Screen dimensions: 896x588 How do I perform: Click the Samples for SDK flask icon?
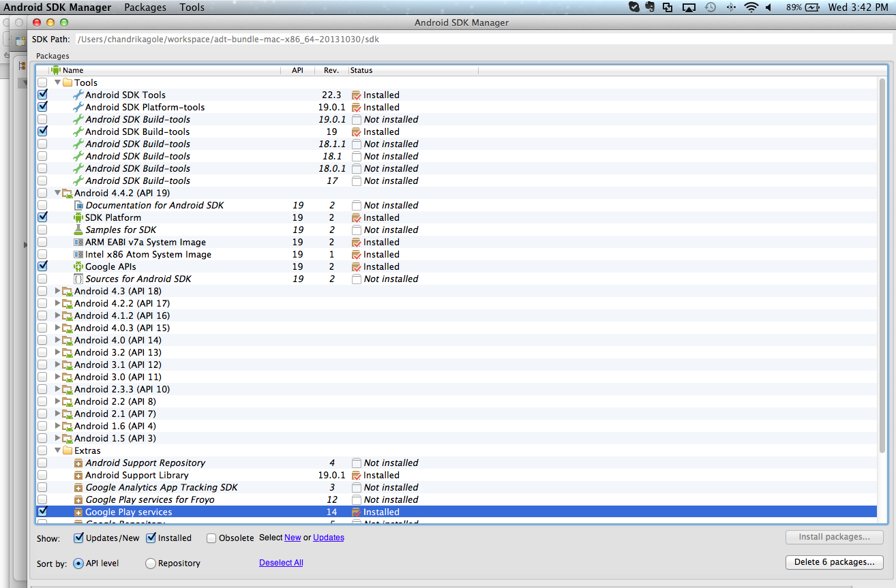pyautogui.click(x=78, y=230)
